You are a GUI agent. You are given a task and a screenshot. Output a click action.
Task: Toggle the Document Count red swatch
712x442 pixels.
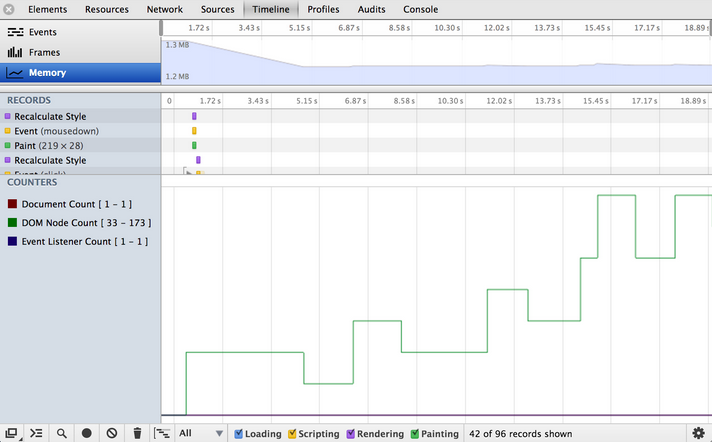[x=12, y=204]
